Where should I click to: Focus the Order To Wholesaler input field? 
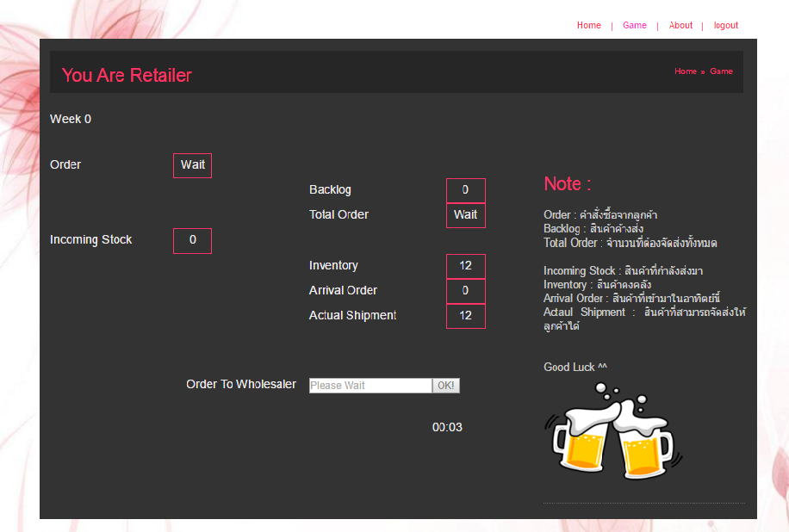pos(370,386)
